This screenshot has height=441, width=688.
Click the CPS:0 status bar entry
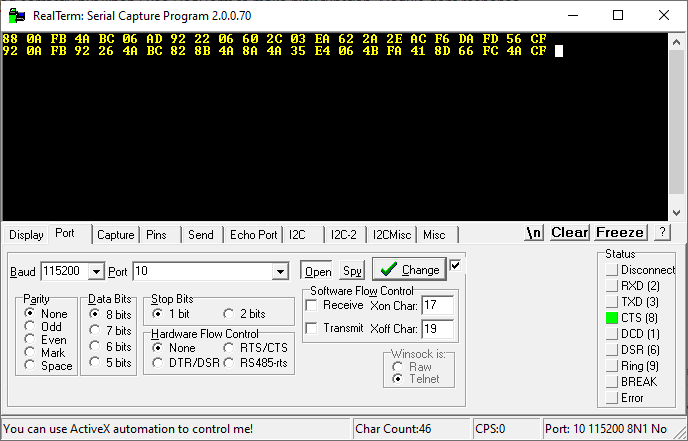(506, 429)
